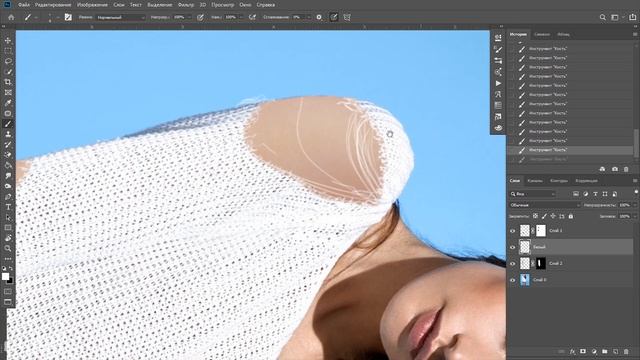
Task: Expand brush opacity slider arrow
Action: [189, 18]
